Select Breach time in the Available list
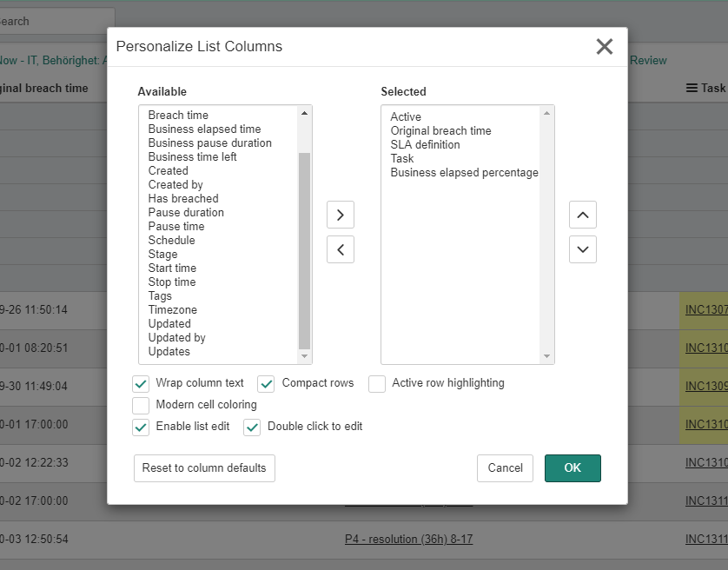Screen dimensions: 728x570 click(x=178, y=115)
